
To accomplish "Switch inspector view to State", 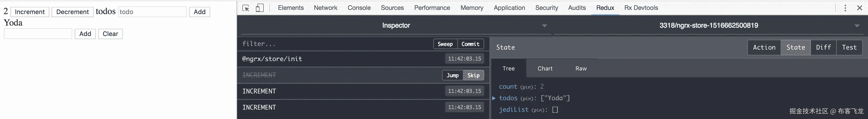I will pos(795,47).
